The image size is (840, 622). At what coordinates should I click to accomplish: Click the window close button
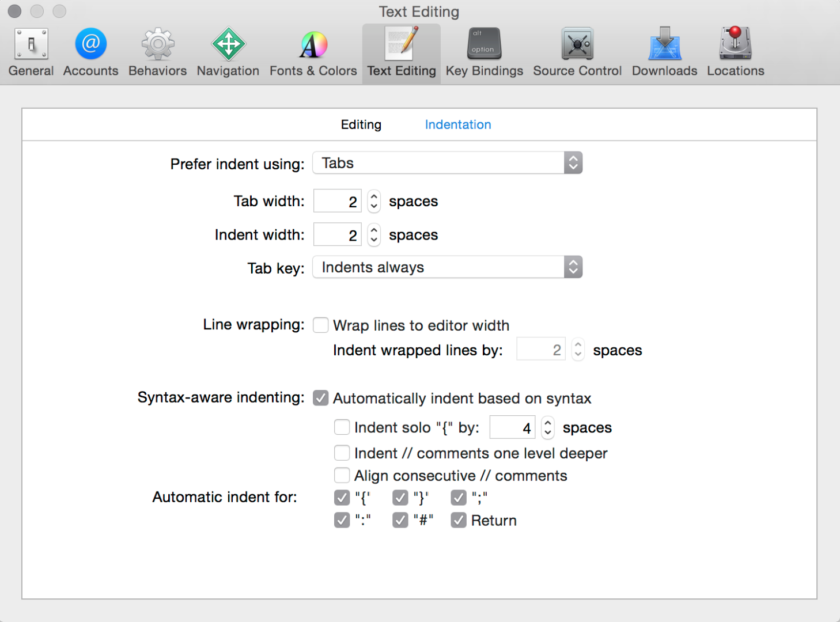point(15,12)
